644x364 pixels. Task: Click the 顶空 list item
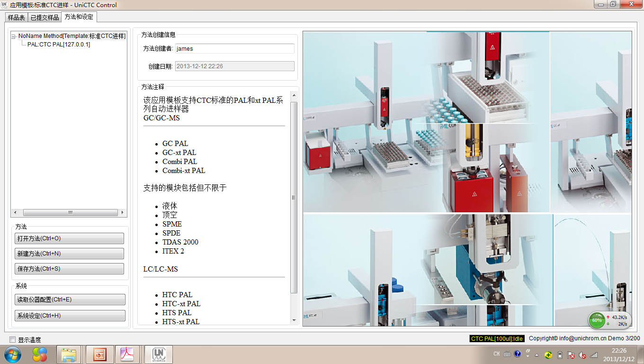pyautogui.click(x=170, y=215)
